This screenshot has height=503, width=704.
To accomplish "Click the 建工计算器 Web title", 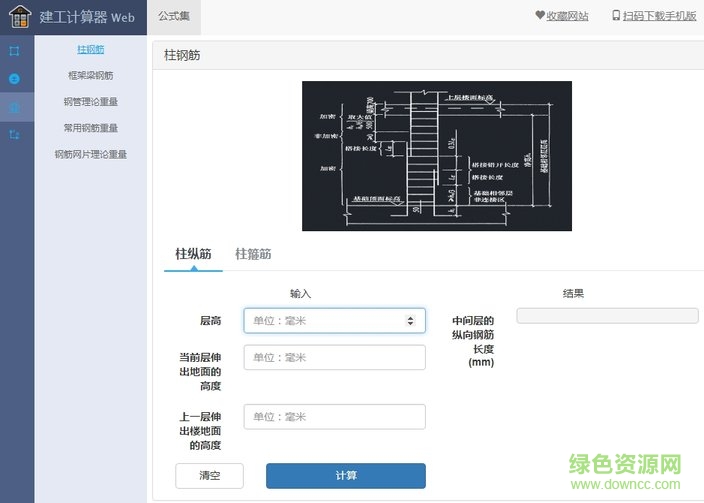I will (x=87, y=18).
